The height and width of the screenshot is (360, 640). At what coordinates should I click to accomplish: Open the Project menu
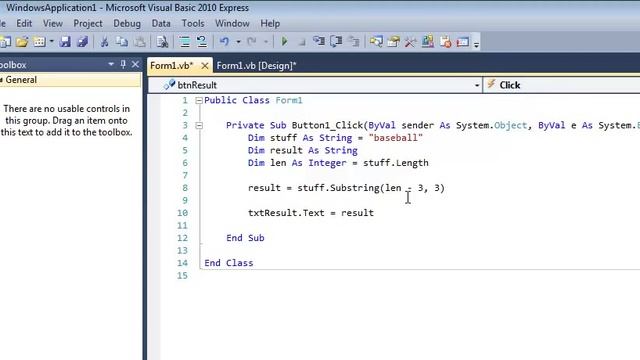pos(88,24)
